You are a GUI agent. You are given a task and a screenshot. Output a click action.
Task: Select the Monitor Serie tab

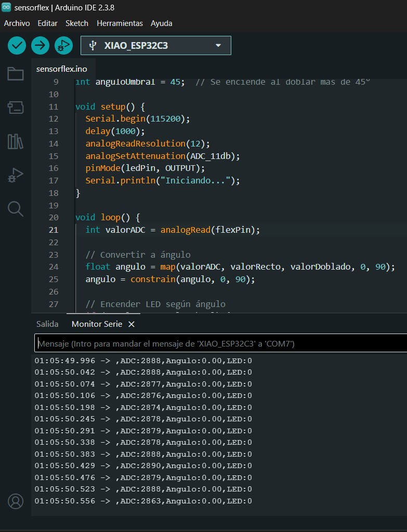97,324
